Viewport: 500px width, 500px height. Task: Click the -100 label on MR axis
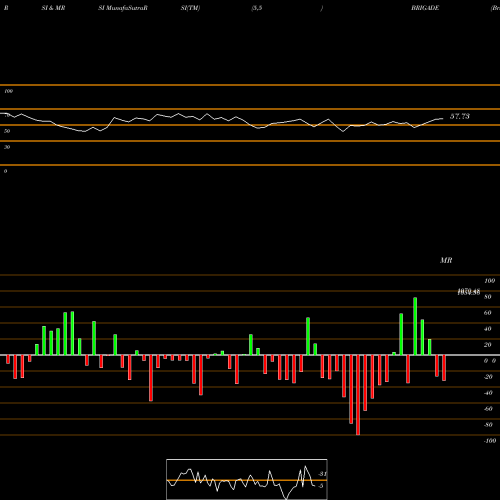(489, 441)
